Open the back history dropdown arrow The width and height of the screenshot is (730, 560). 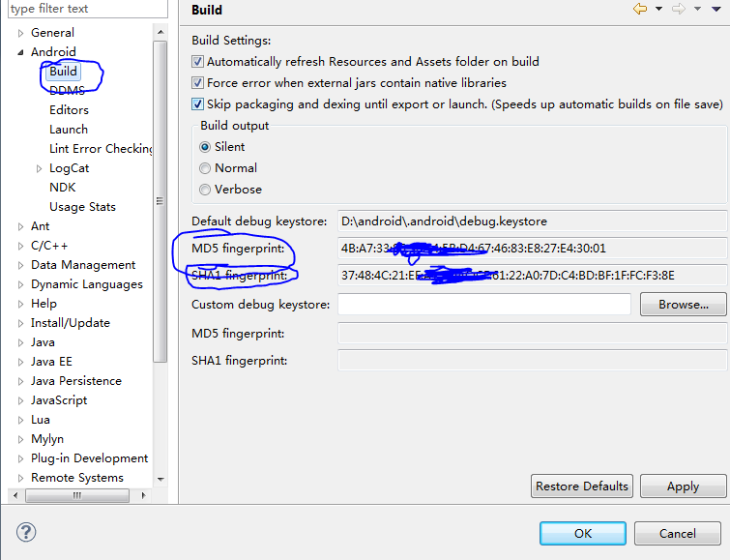(658, 10)
